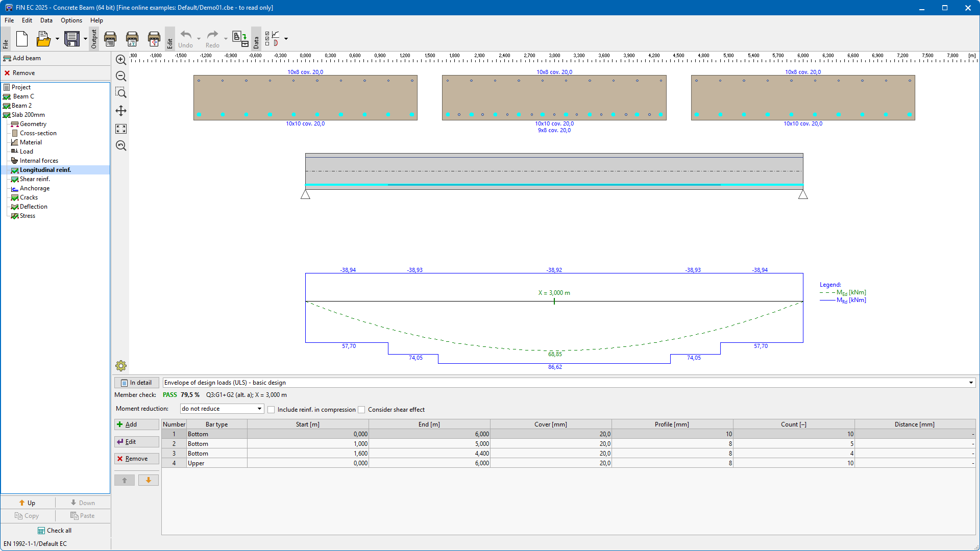Viewport: 980px width, 551px height.
Task: Click the zoom out magnifier tool
Action: pos(121,77)
